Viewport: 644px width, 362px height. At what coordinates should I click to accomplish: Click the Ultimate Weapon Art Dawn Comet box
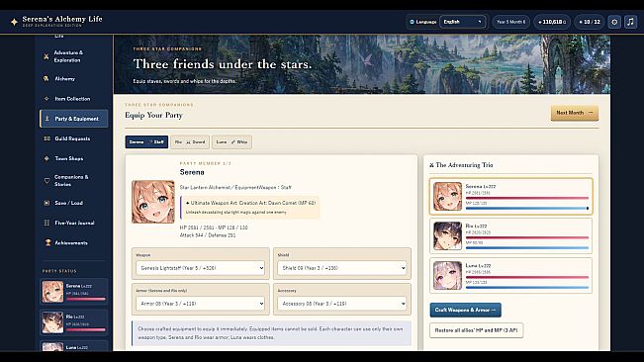pos(249,208)
